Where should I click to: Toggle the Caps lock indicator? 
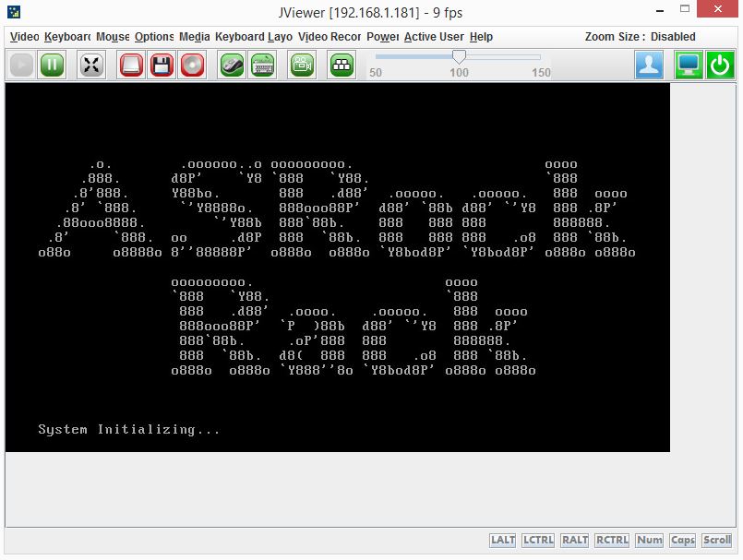(x=683, y=541)
